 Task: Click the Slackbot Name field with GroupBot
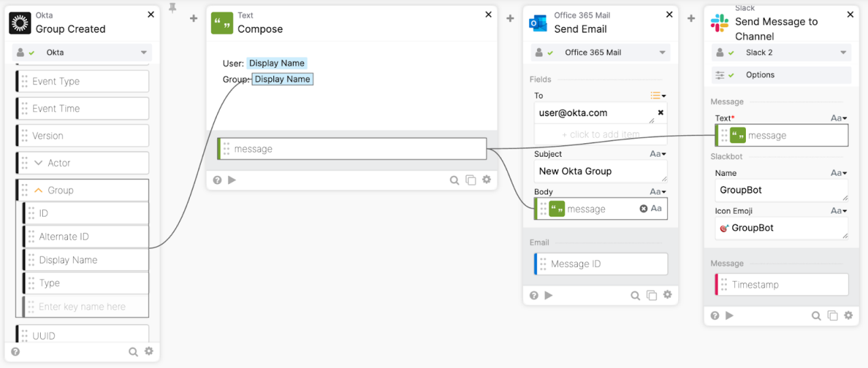pyautogui.click(x=780, y=190)
